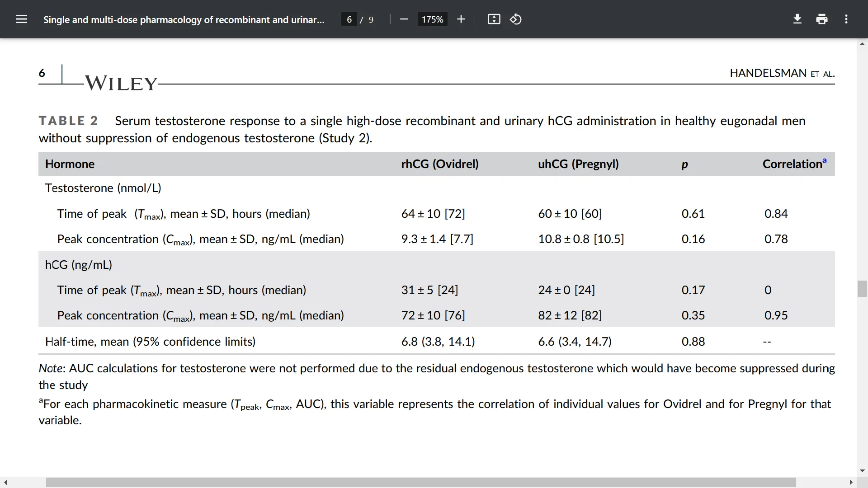The image size is (868, 488).
Task: Click the print icon
Action: 821,19
